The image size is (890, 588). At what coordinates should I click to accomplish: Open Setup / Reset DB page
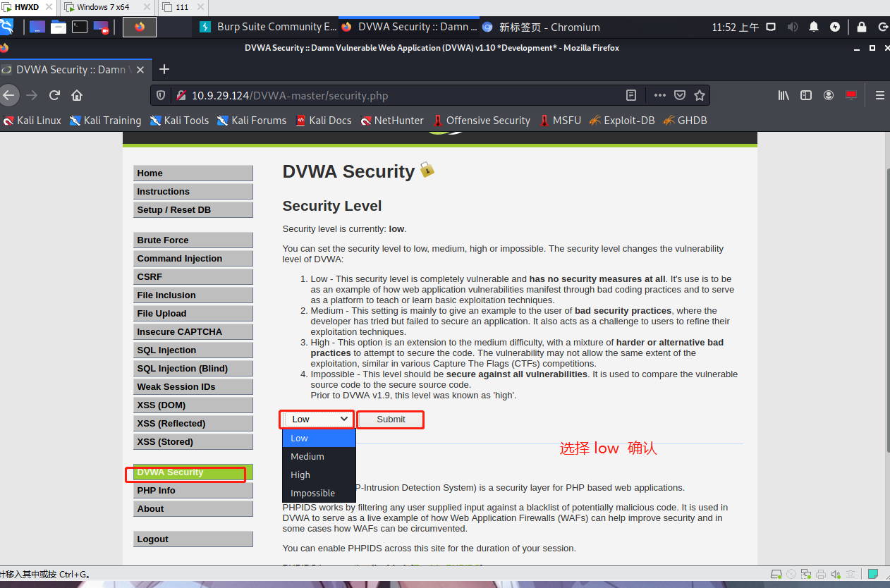pyautogui.click(x=193, y=209)
